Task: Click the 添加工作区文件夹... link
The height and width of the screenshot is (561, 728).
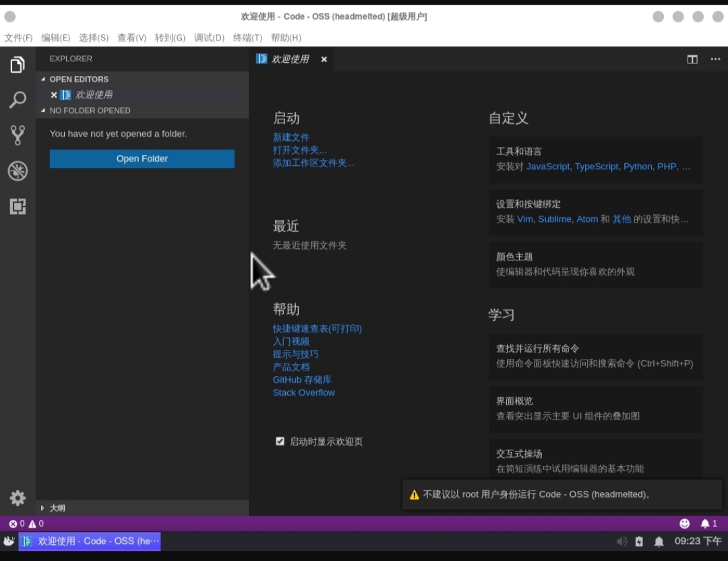Action: pos(313,163)
